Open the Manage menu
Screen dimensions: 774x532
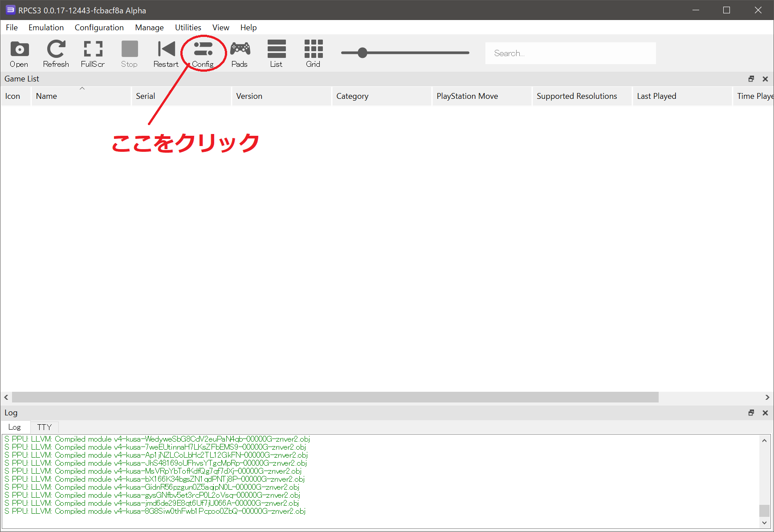[x=150, y=28]
